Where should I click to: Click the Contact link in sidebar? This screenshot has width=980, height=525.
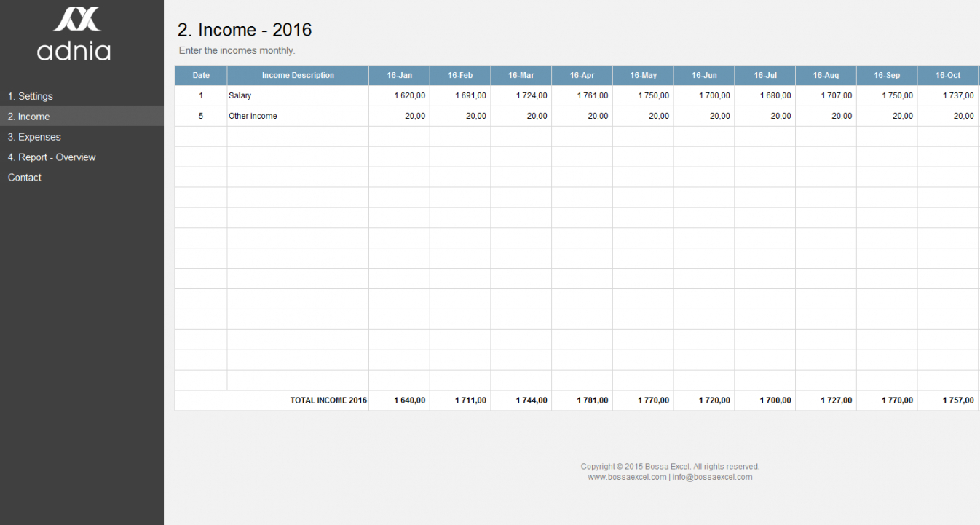pyautogui.click(x=25, y=178)
